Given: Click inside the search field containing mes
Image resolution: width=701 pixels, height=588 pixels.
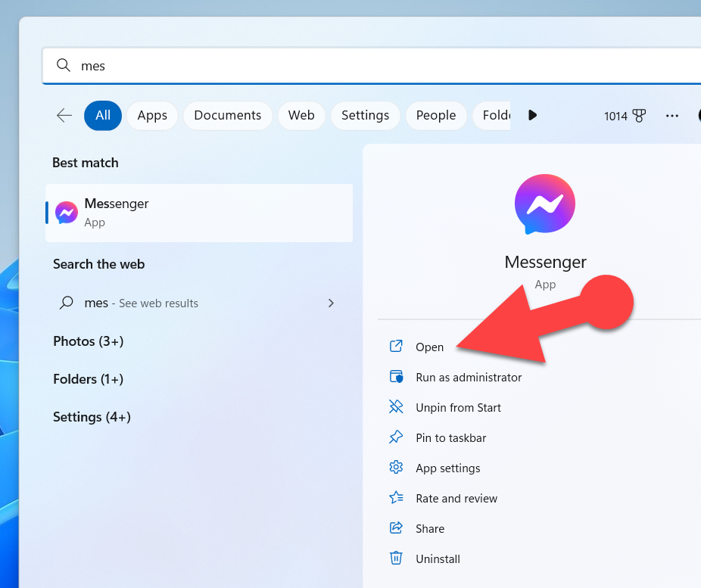Looking at the screenshot, I should 371,65.
